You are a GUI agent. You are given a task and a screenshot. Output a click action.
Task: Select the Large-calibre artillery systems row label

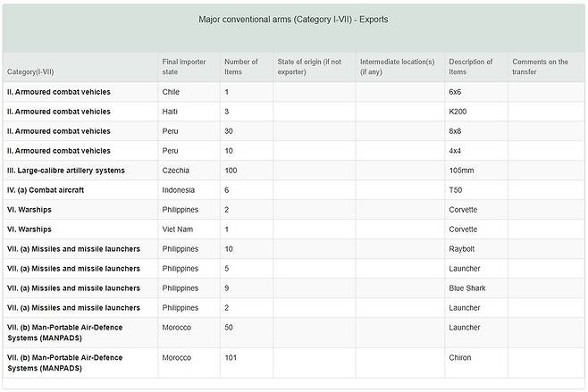click(x=66, y=171)
